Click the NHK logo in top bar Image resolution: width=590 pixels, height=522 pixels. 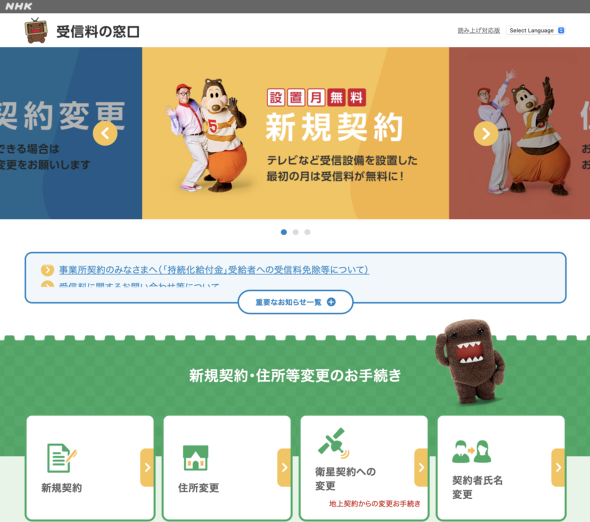(19, 6)
